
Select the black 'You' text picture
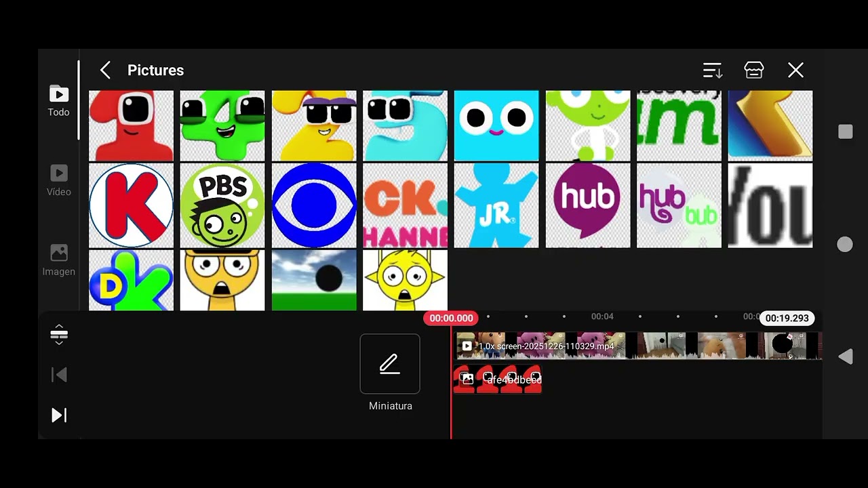770,205
